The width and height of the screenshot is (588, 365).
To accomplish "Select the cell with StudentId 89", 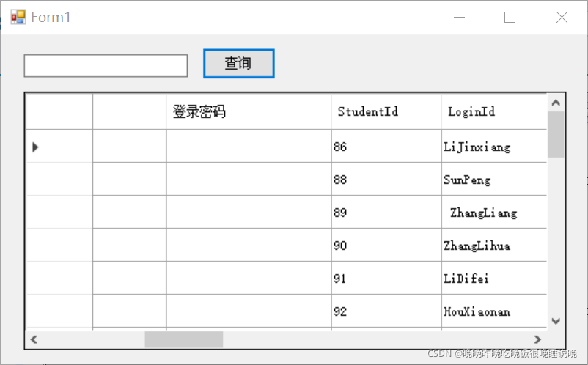I will [x=386, y=213].
